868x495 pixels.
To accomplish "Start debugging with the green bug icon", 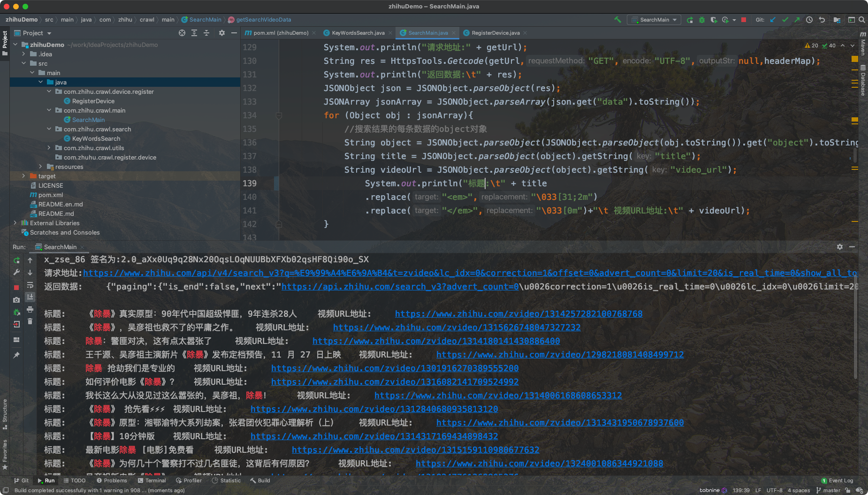I will pyautogui.click(x=701, y=20).
